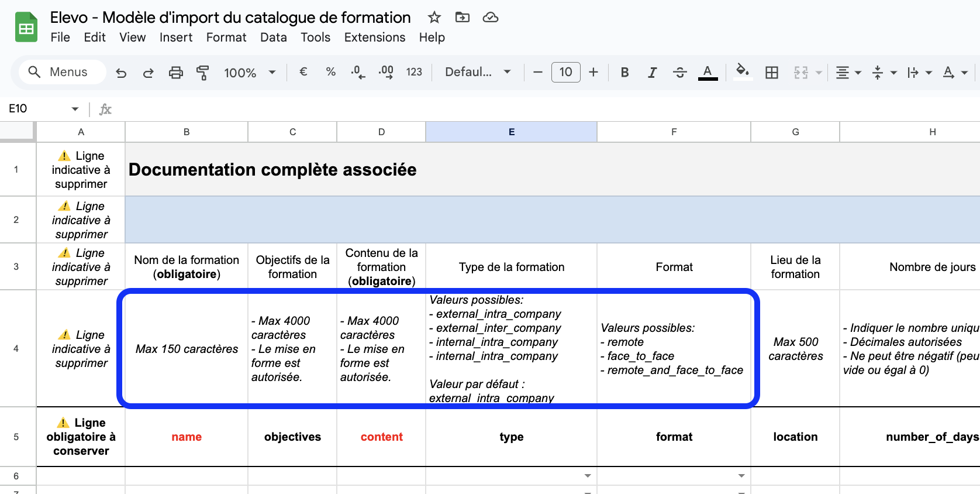Open the zoom 100% dropdown
This screenshot has height=494, width=980.
[x=249, y=73]
